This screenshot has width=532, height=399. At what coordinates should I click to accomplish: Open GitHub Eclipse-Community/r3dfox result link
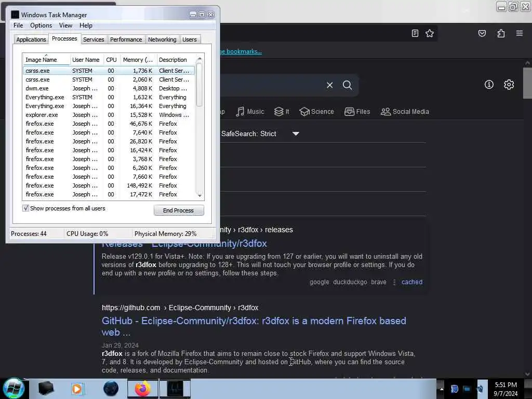coord(254,326)
